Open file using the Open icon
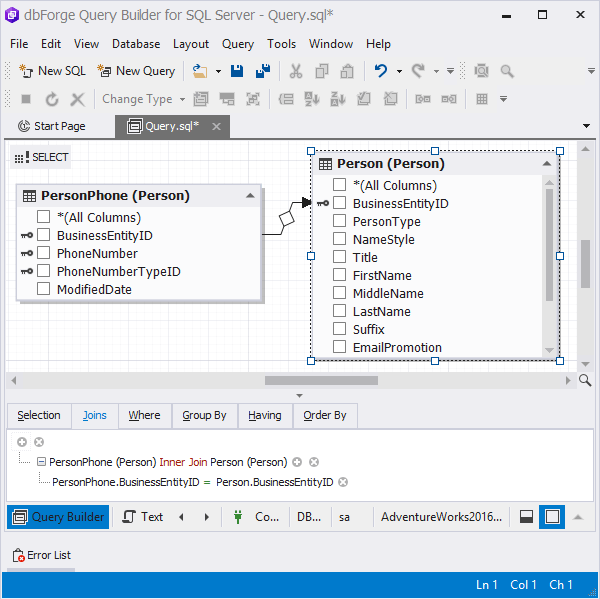This screenshot has width=600, height=599. pos(200,71)
